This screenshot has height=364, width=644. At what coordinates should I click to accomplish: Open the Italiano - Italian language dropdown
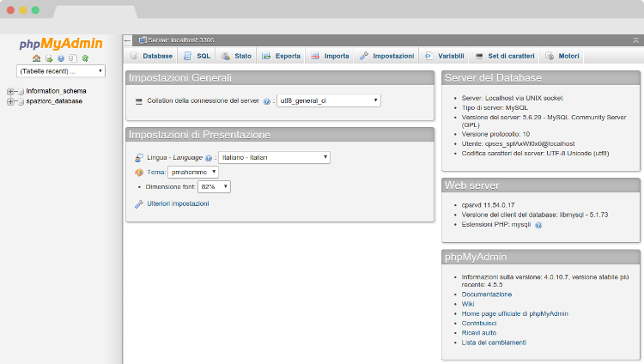(275, 157)
